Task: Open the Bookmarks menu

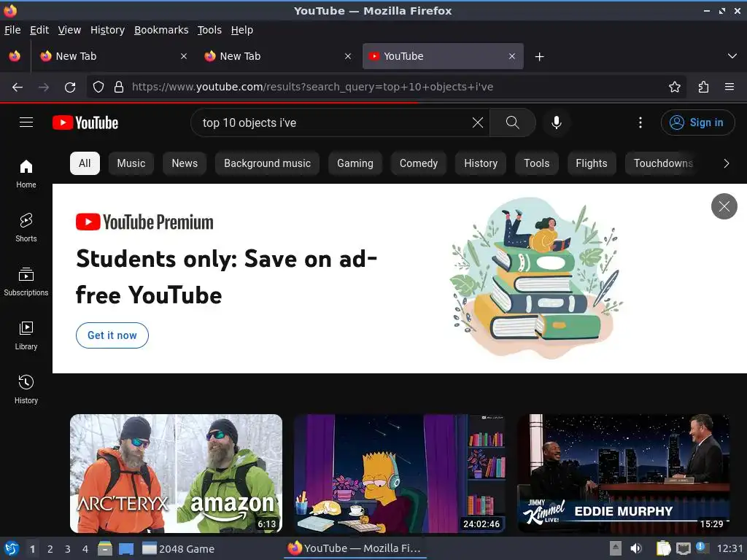Action: tap(161, 30)
